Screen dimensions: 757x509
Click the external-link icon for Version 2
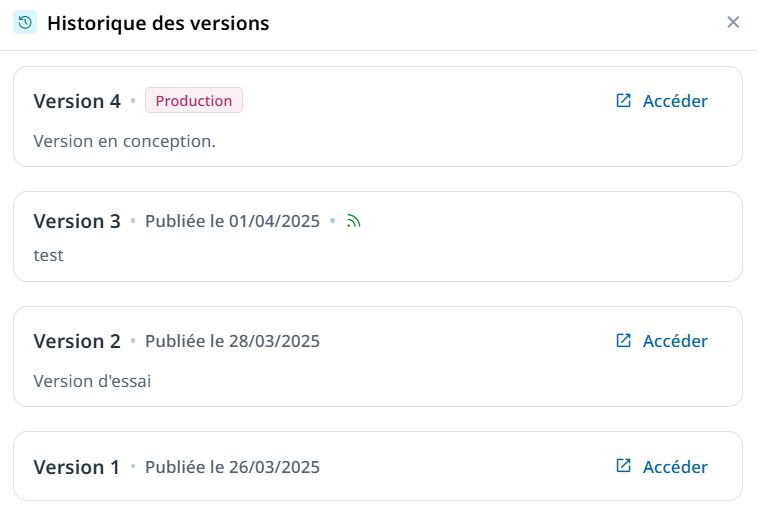623,341
